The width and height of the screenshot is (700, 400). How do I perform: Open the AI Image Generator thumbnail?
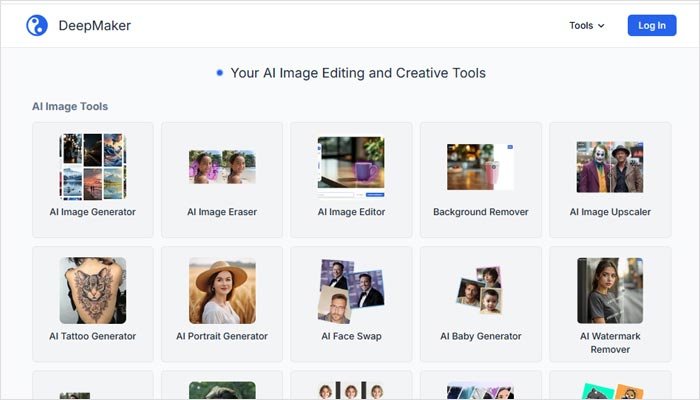coord(93,167)
